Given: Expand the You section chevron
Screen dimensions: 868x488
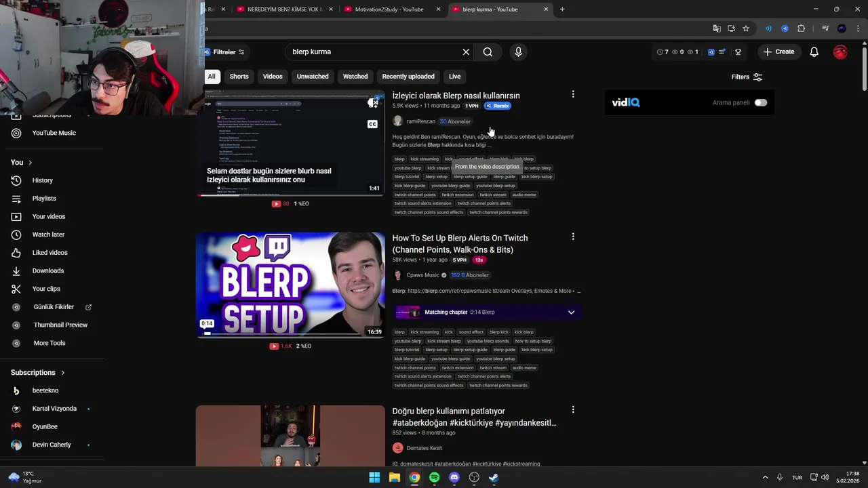Looking at the screenshot, I should tap(30, 163).
